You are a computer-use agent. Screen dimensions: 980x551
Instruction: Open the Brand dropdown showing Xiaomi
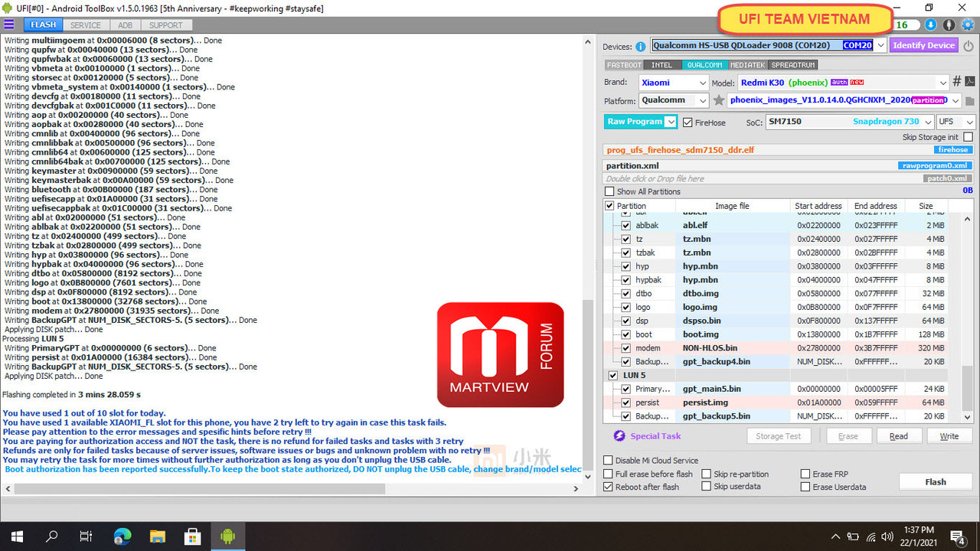tap(673, 82)
